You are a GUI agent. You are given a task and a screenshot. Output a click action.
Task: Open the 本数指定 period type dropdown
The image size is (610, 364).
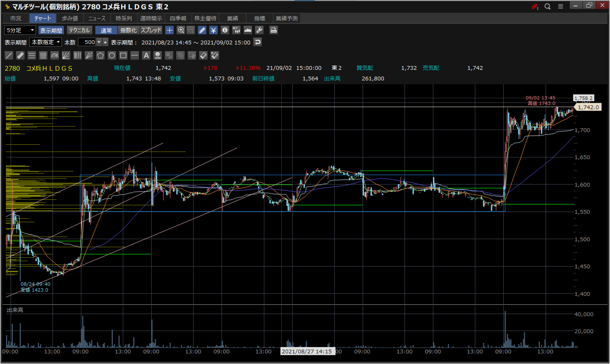(x=45, y=42)
